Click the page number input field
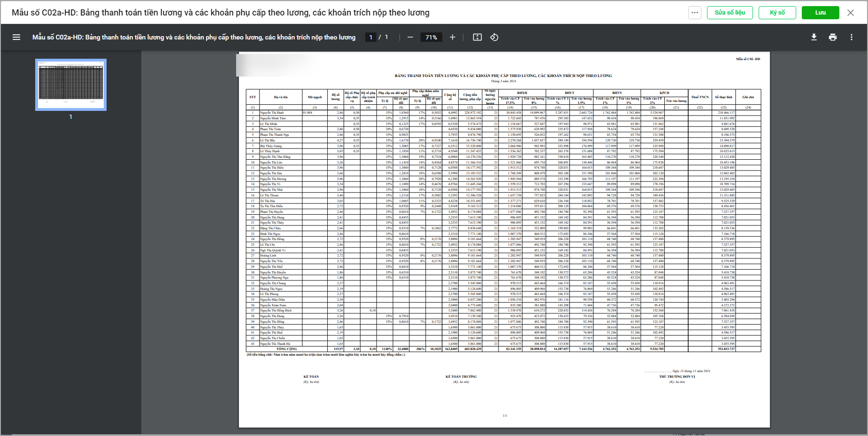This screenshot has width=868, height=436. [x=371, y=37]
